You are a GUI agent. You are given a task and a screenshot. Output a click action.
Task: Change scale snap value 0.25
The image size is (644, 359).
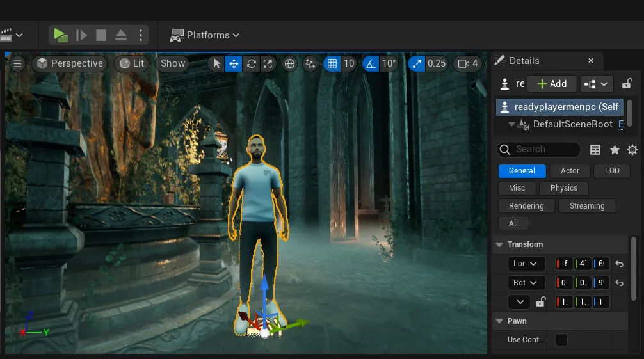point(436,63)
